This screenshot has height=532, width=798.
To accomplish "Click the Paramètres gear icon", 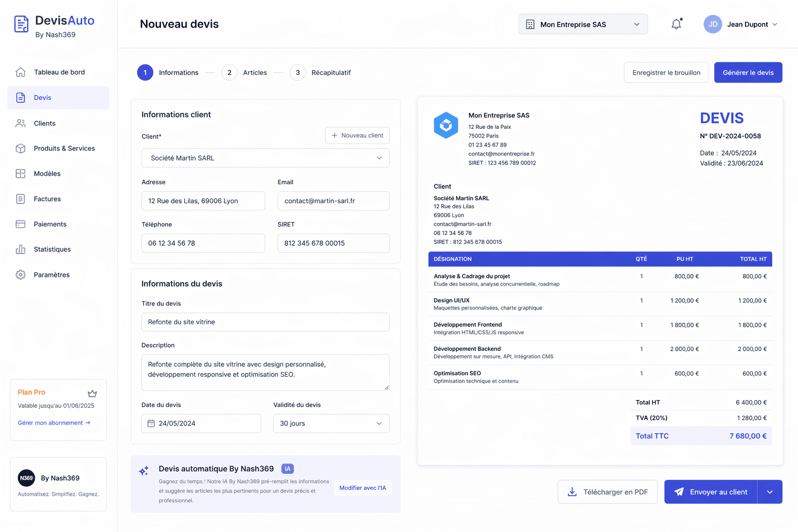I will click(x=21, y=275).
